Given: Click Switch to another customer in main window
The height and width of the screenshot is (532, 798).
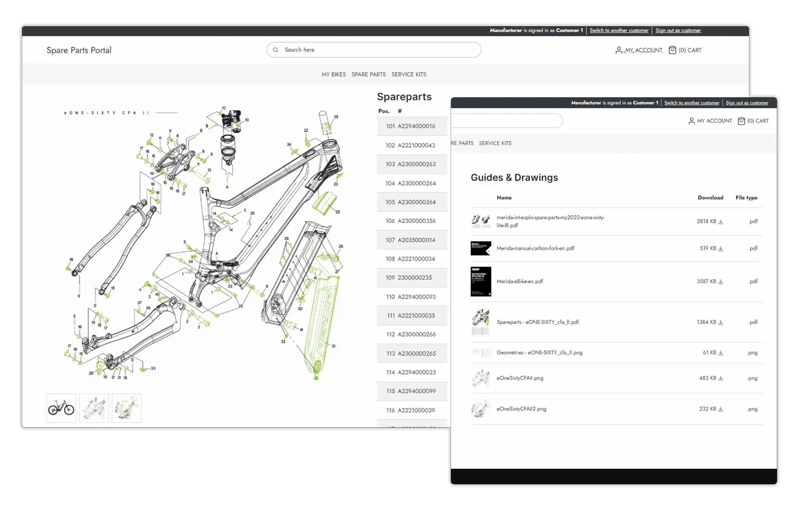Looking at the screenshot, I should [x=619, y=30].
